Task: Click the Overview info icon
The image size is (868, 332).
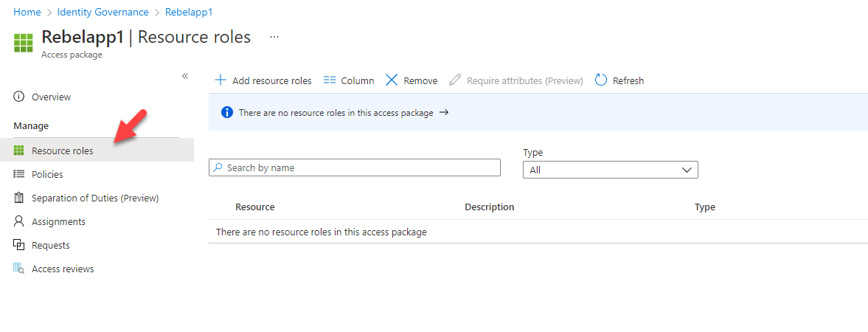Action: 19,97
